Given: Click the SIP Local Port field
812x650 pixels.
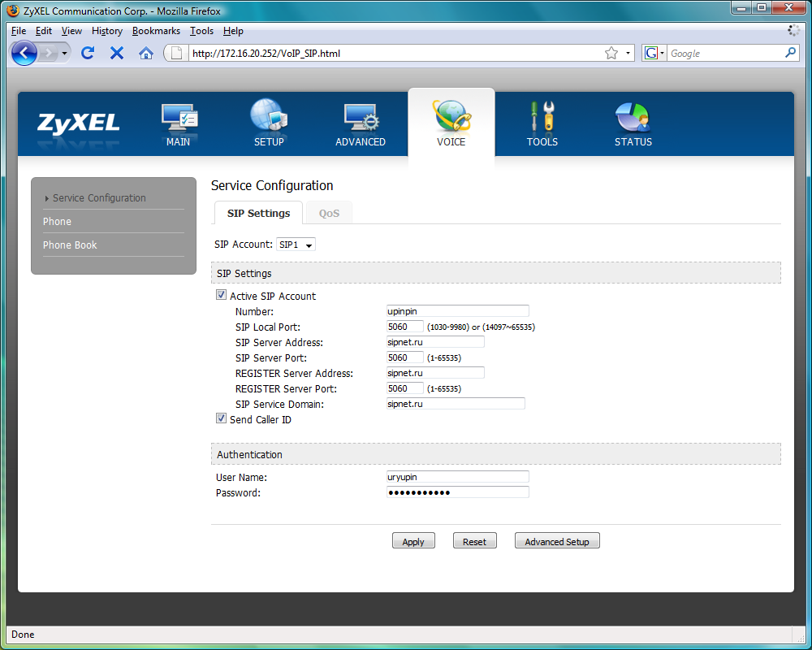Looking at the screenshot, I should [405, 327].
